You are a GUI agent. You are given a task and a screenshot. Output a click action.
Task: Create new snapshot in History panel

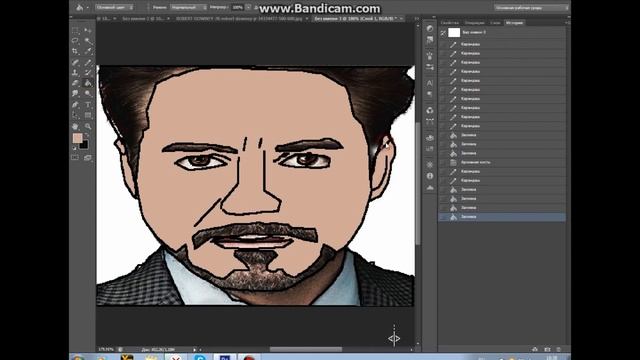point(547,349)
